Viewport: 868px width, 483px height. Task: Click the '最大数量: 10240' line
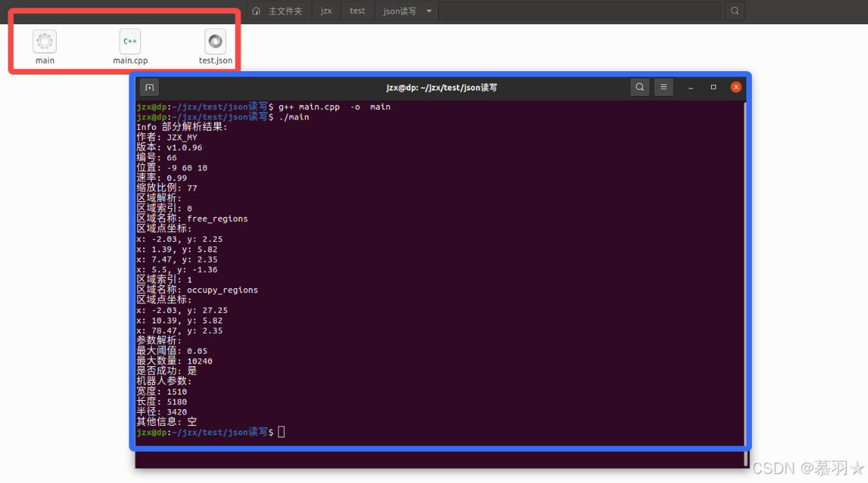tap(174, 361)
